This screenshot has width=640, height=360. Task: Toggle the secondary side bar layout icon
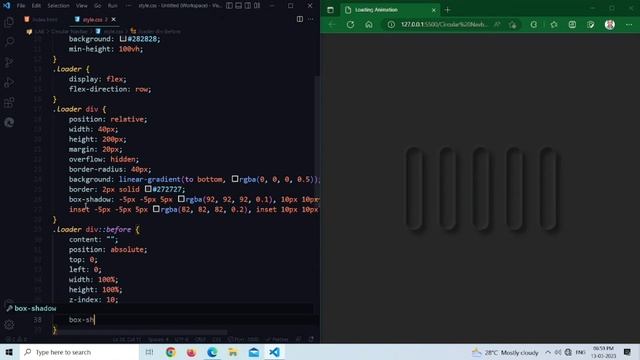click(248, 6)
